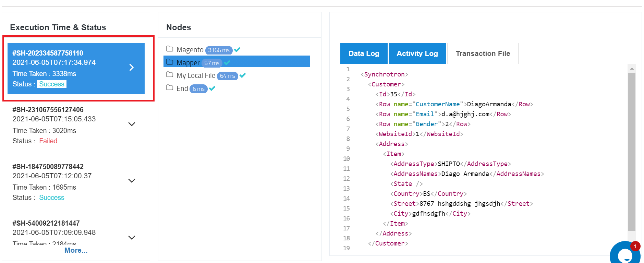
Task: Click the 3166 ms Magento time badge
Action: (219, 50)
